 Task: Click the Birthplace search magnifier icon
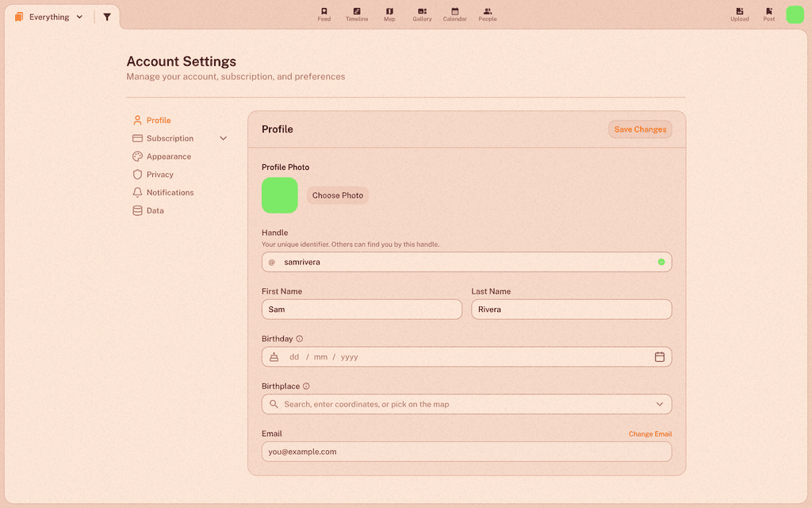point(274,404)
